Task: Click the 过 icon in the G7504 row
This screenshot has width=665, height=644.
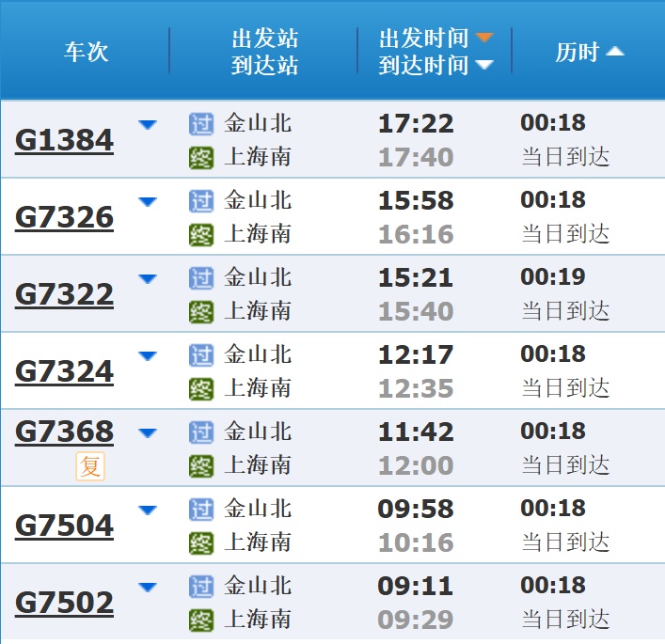Action: [x=201, y=510]
